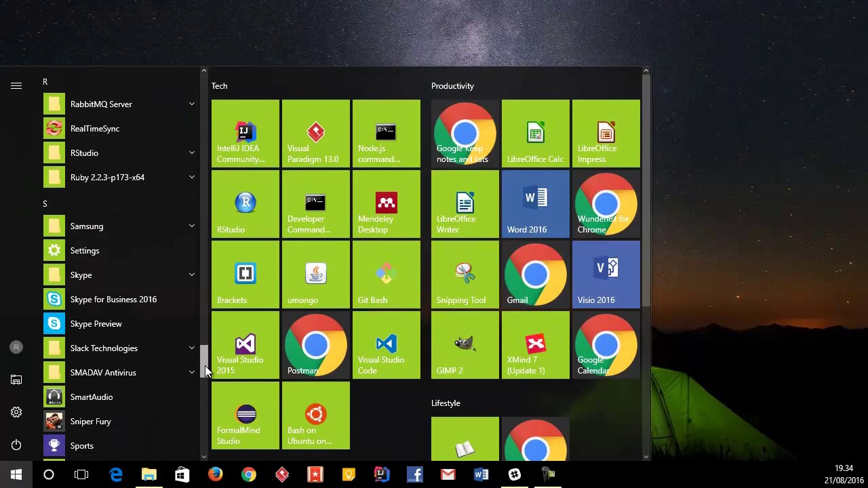Expand the RabbitMQ Server folder
Image resolution: width=868 pixels, height=488 pixels.
point(192,104)
